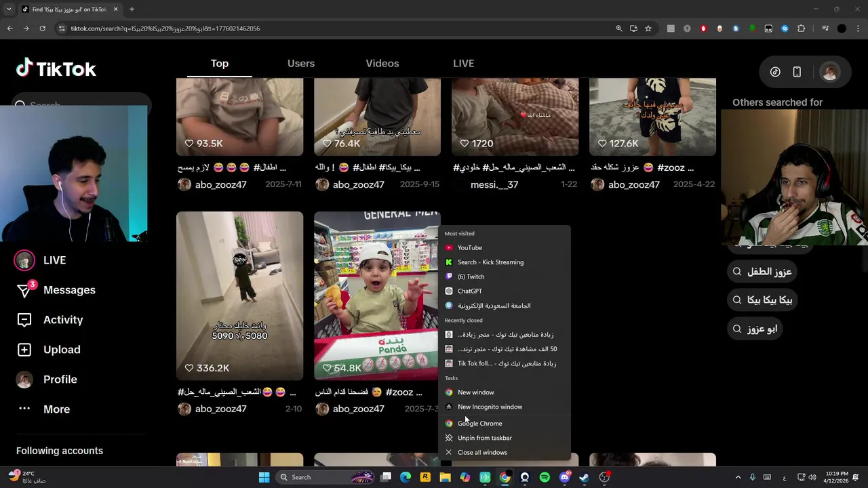Click the TikTok logo
This screenshot has height=488, width=868.
click(56, 68)
